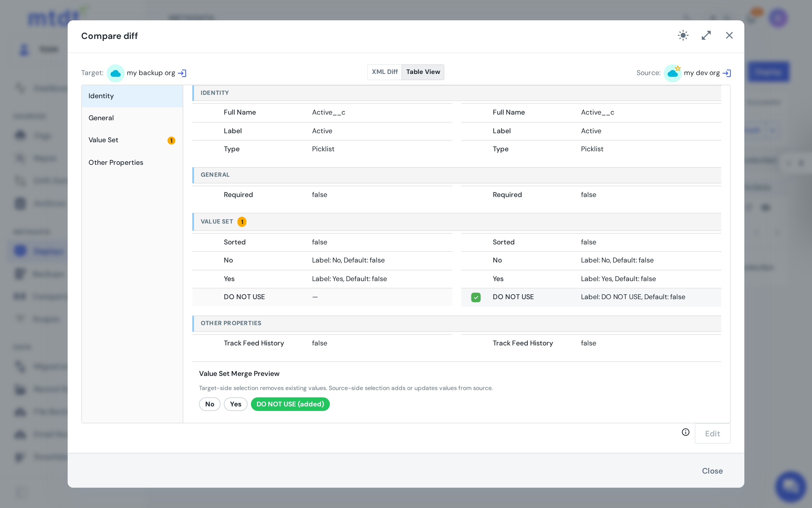
Task: Close the Compare diff dialog with X
Action: (729, 35)
